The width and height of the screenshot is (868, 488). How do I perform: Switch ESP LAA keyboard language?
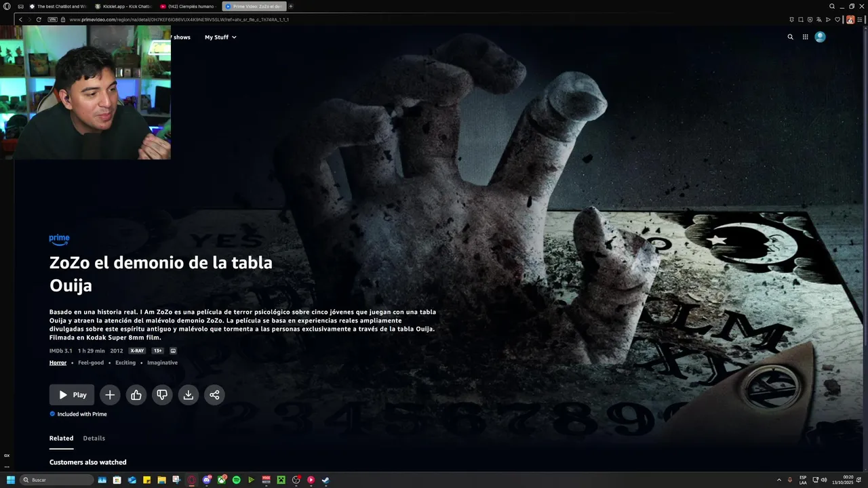[803, 480]
